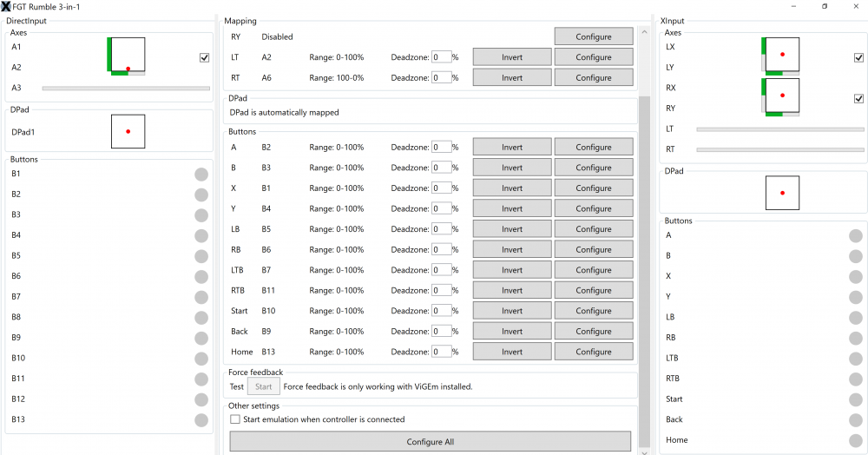Configure the RY axis mapping
This screenshot has height=455, width=868.
594,36
